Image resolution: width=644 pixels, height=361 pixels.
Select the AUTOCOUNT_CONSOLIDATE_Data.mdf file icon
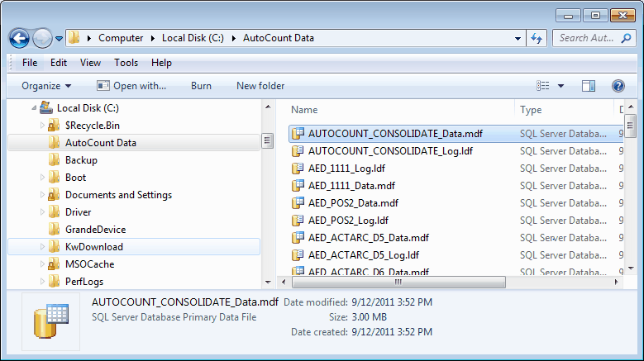pyautogui.click(x=298, y=134)
